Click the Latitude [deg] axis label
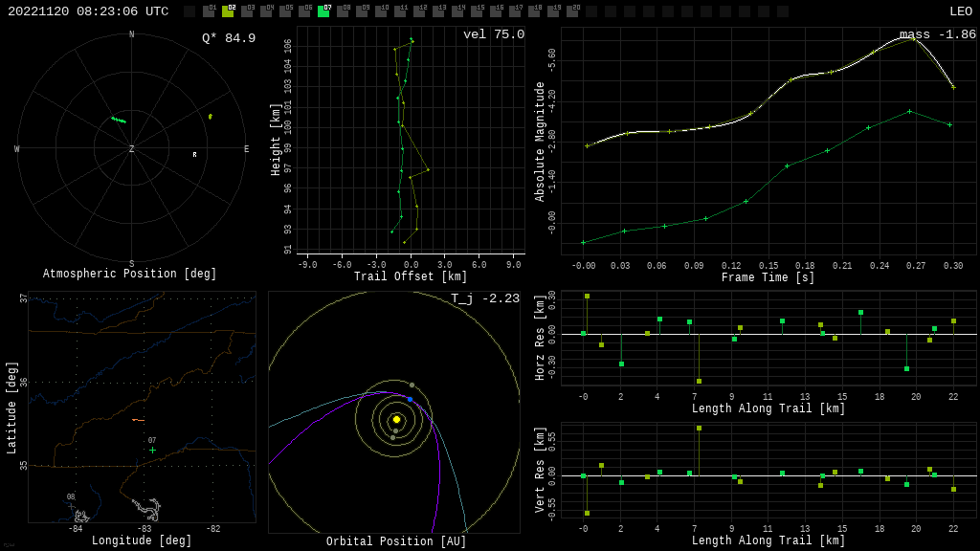This screenshot has height=551, width=980. tap(11, 408)
